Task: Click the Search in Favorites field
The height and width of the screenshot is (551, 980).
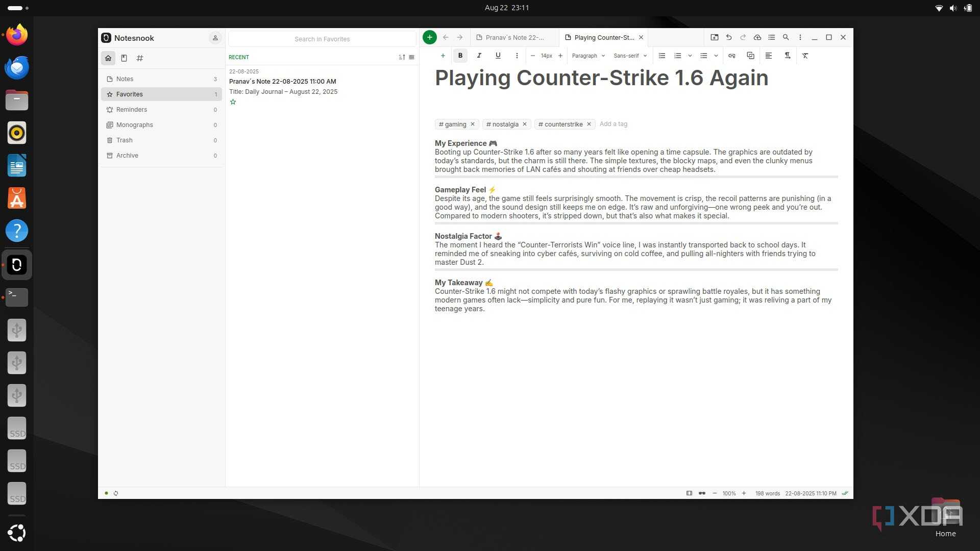Action: pyautogui.click(x=322, y=39)
